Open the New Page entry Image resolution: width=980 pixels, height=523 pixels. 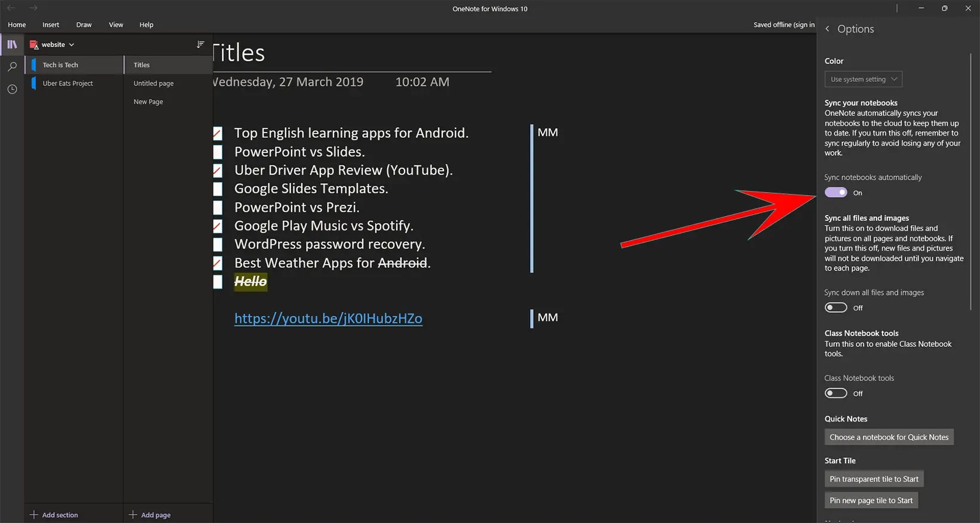[x=168, y=102]
